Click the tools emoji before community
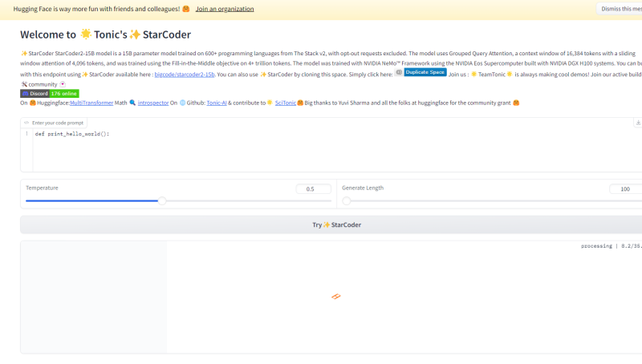 coord(24,84)
